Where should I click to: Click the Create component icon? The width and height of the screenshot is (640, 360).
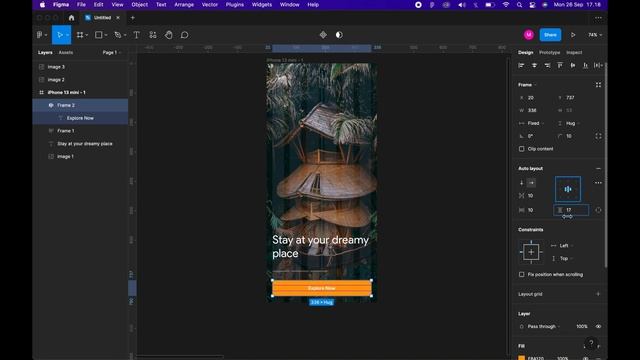(x=323, y=35)
